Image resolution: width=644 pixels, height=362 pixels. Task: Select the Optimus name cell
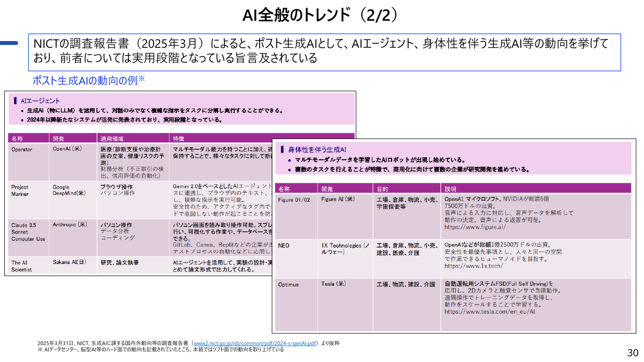click(x=296, y=305)
